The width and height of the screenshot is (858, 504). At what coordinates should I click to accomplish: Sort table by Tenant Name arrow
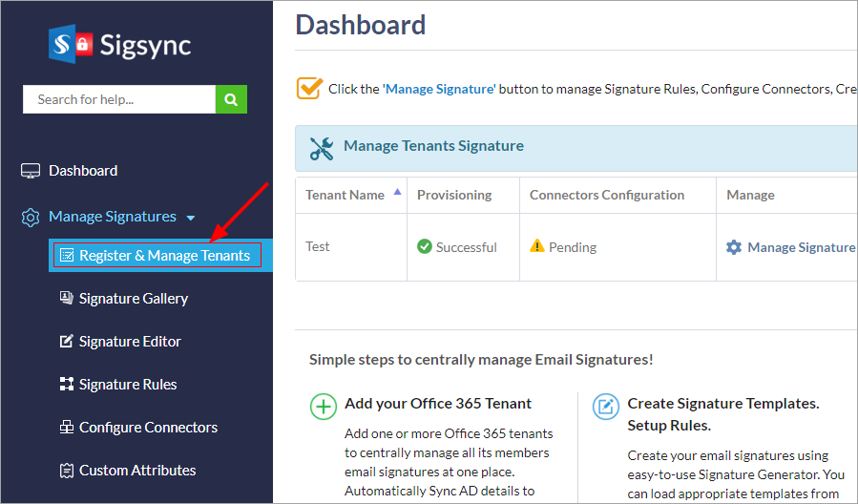397,193
